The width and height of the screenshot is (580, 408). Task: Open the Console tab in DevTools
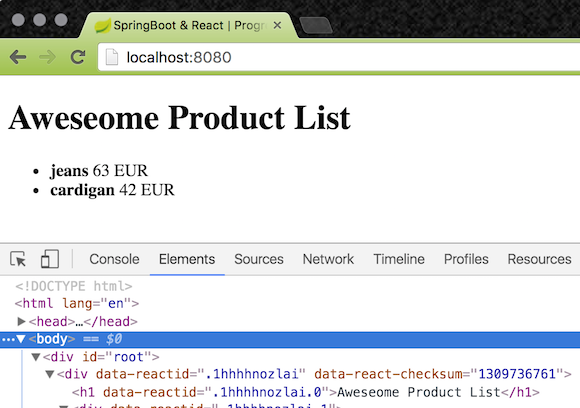pyautogui.click(x=114, y=259)
